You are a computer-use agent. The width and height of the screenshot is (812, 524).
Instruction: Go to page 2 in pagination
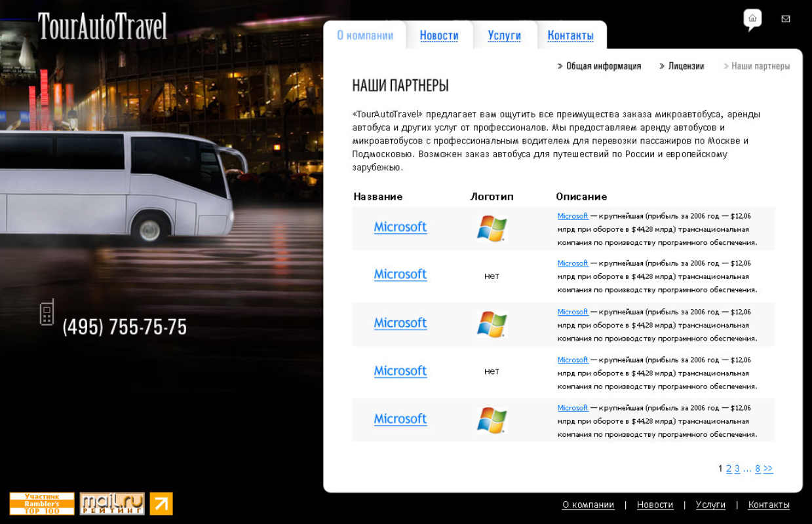tap(729, 469)
